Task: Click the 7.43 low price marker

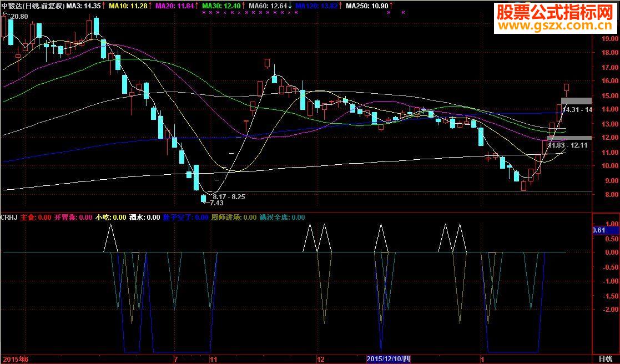Action: (x=216, y=203)
